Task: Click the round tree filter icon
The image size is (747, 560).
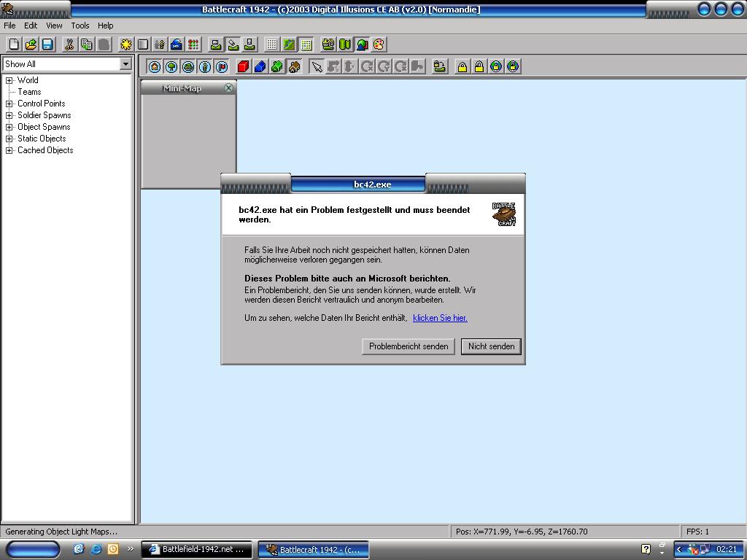Action: (x=171, y=66)
